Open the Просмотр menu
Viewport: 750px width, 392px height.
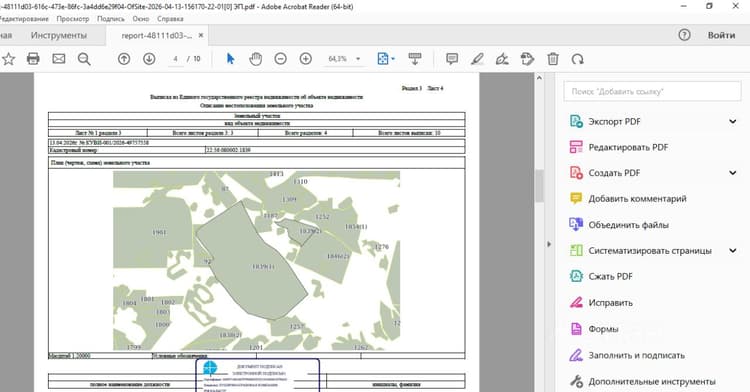[x=73, y=19]
